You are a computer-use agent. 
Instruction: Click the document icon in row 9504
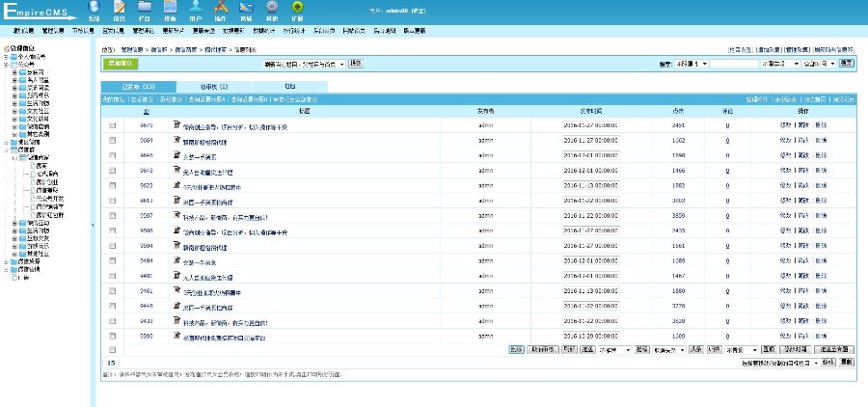177,245
